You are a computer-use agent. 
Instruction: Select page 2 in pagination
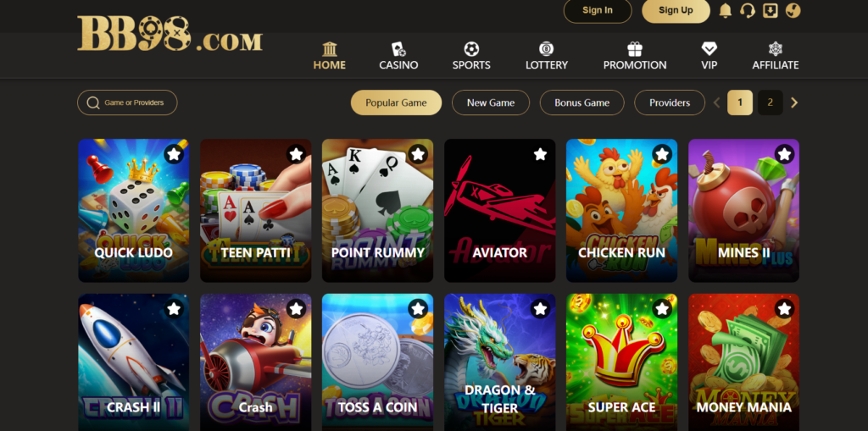(770, 103)
